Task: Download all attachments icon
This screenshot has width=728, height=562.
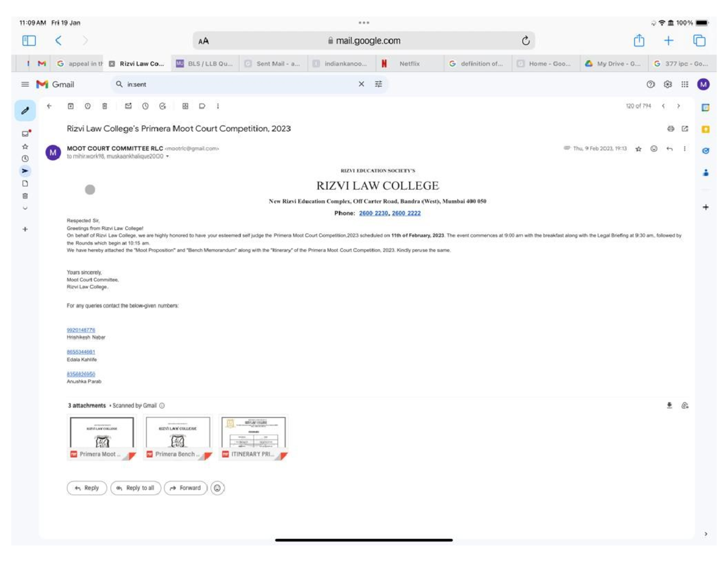Action: click(670, 406)
